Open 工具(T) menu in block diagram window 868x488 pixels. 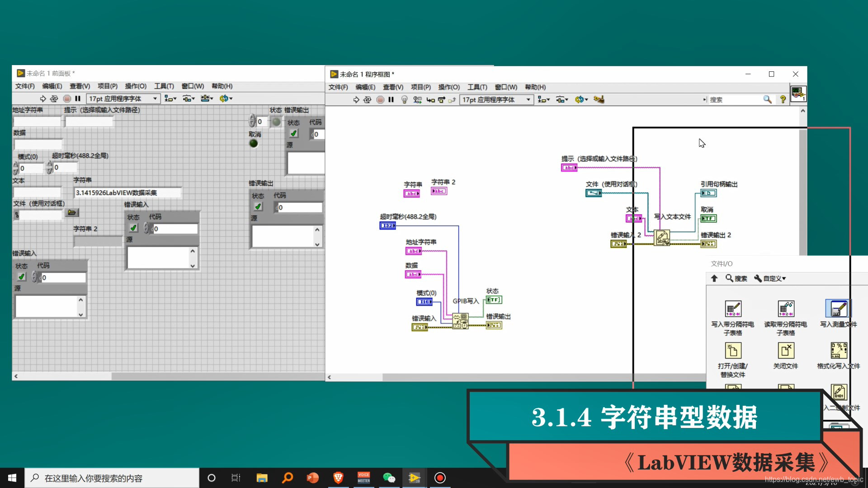pos(477,87)
